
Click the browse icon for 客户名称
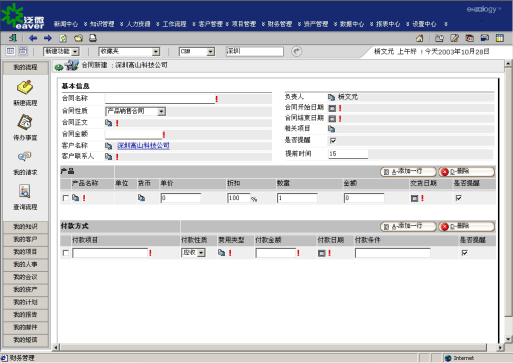(x=108, y=146)
